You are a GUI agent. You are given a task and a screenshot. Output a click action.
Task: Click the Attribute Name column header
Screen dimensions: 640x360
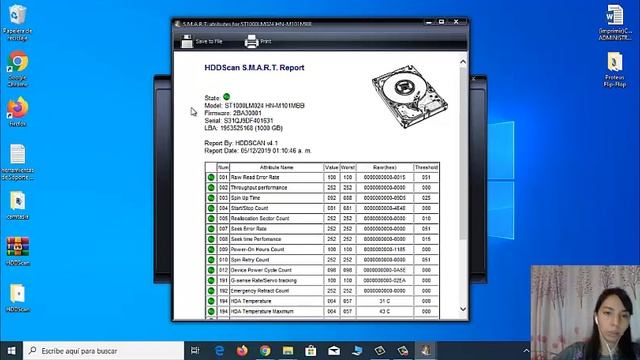coord(276,167)
